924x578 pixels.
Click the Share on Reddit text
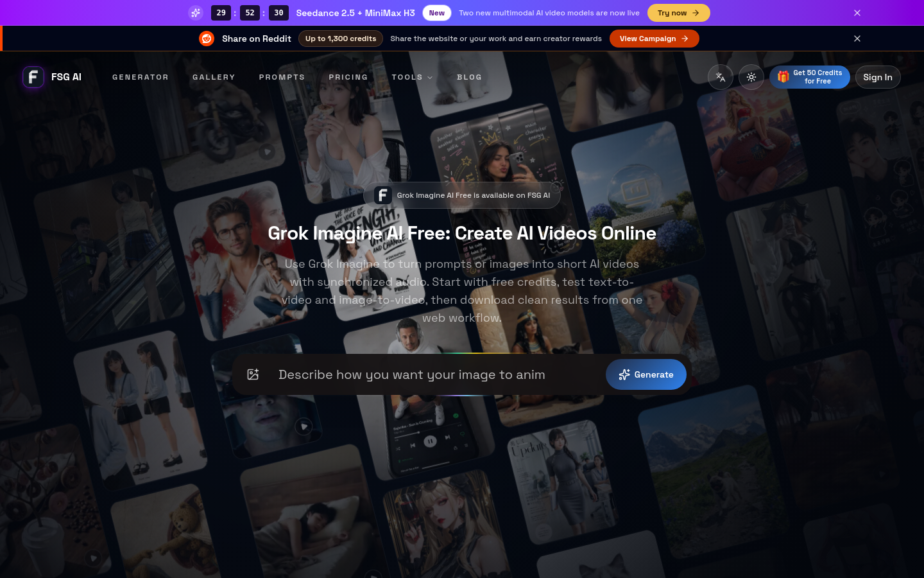coord(257,39)
